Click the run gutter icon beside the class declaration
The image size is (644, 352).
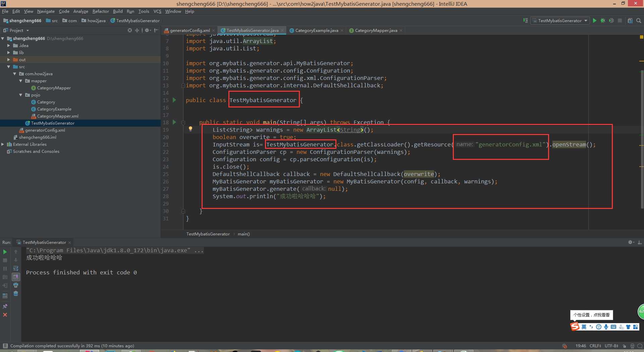coord(174,100)
